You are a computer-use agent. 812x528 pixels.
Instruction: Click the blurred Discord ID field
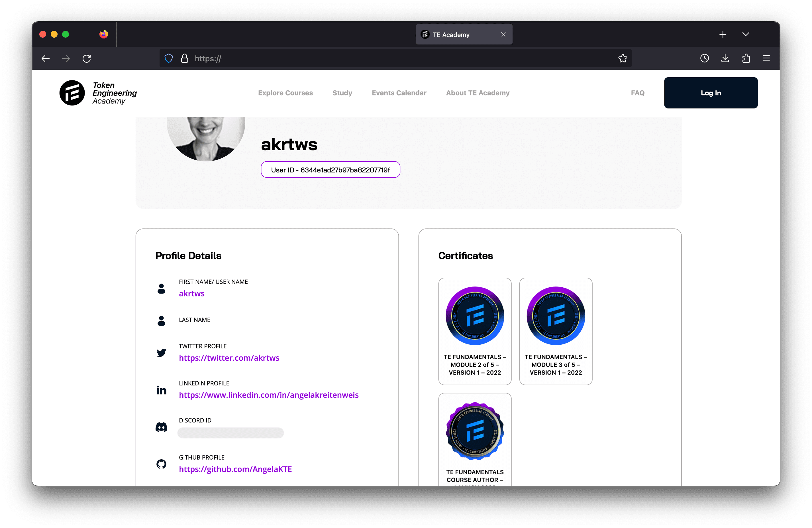[230, 433]
